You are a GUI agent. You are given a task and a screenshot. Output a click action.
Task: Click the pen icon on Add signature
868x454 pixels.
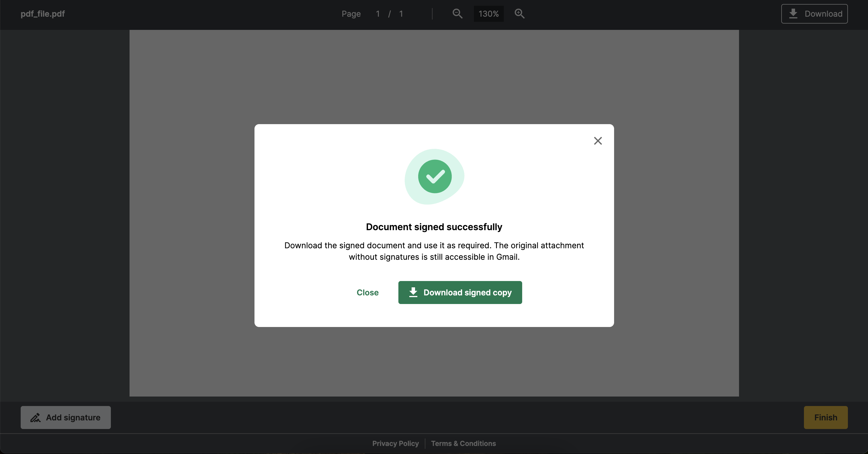(x=35, y=418)
